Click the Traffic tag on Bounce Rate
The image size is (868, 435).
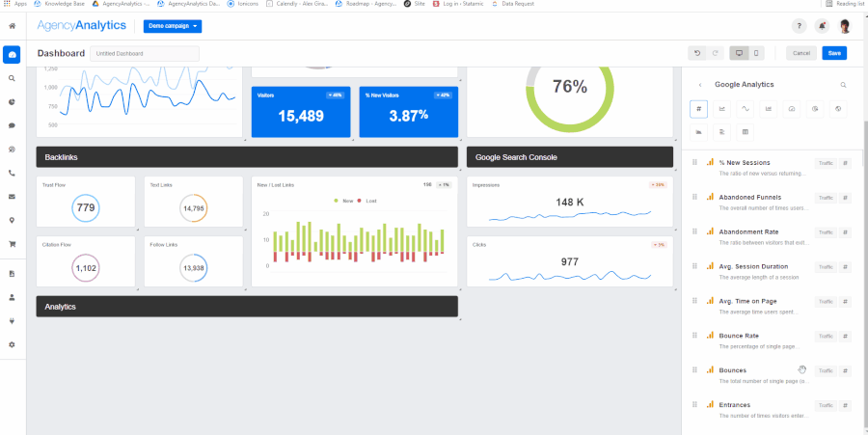pyautogui.click(x=826, y=337)
